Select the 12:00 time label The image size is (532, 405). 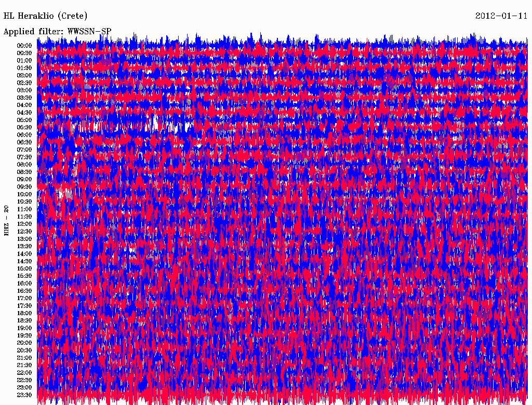click(x=24, y=224)
